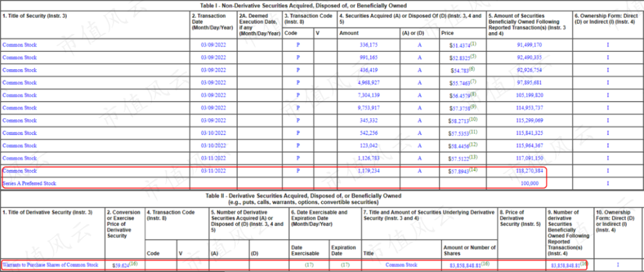Click Series A Preferred Stock title
This screenshot has height=272, width=644.
(x=30, y=184)
